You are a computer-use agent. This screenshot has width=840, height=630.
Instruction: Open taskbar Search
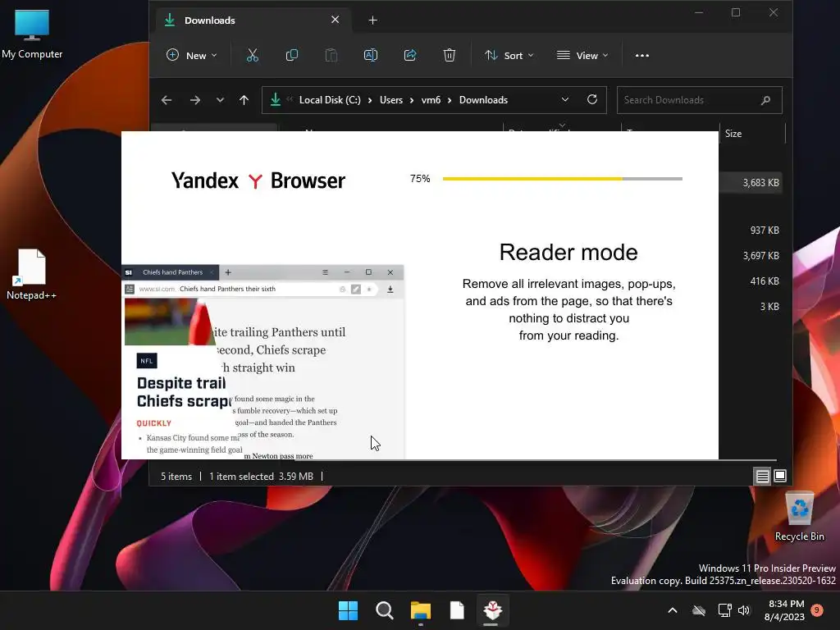click(x=384, y=610)
